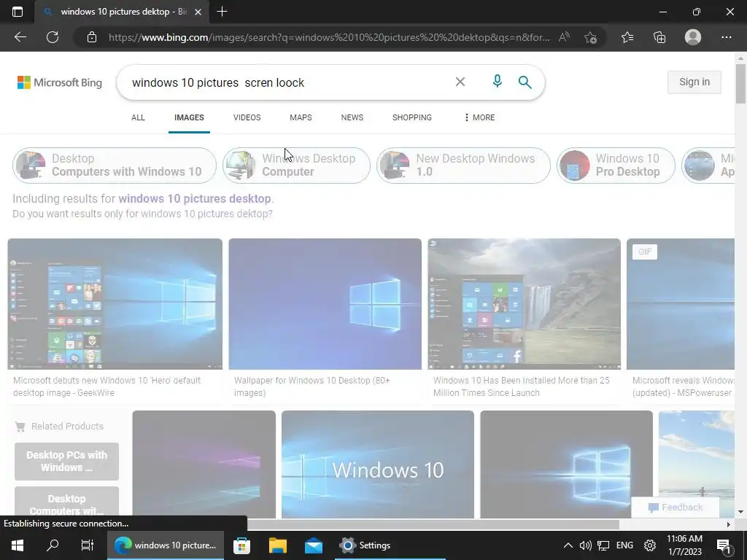Click the Sign in button
Viewport: 747px width, 560px height.
(694, 82)
